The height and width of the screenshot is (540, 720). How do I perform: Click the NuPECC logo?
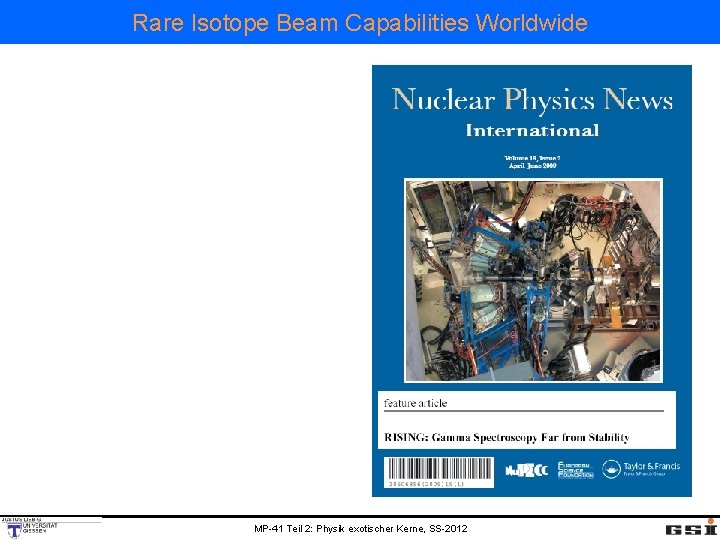[526, 470]
